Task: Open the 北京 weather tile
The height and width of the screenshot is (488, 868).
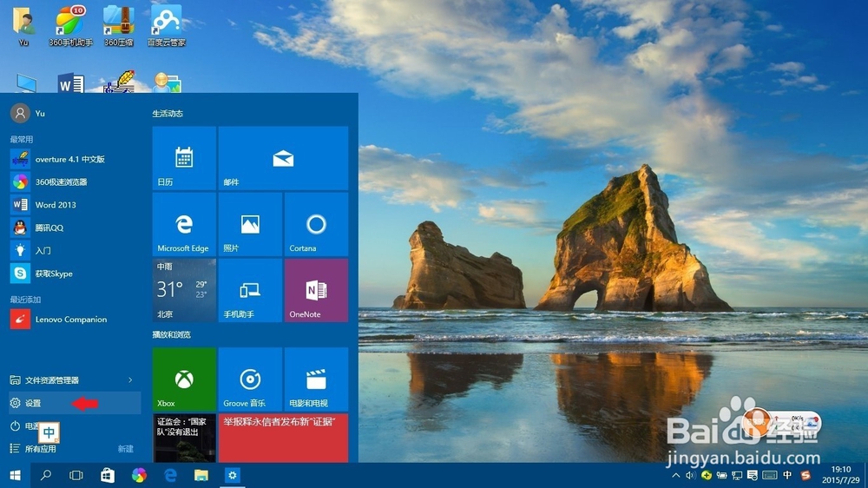Action: (184, 290)
